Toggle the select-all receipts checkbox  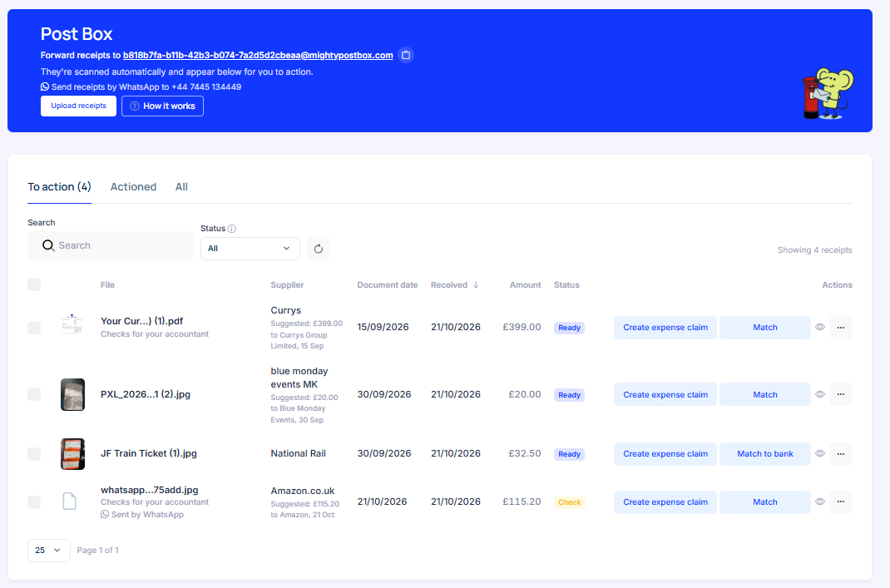click(x=34, y=284)
